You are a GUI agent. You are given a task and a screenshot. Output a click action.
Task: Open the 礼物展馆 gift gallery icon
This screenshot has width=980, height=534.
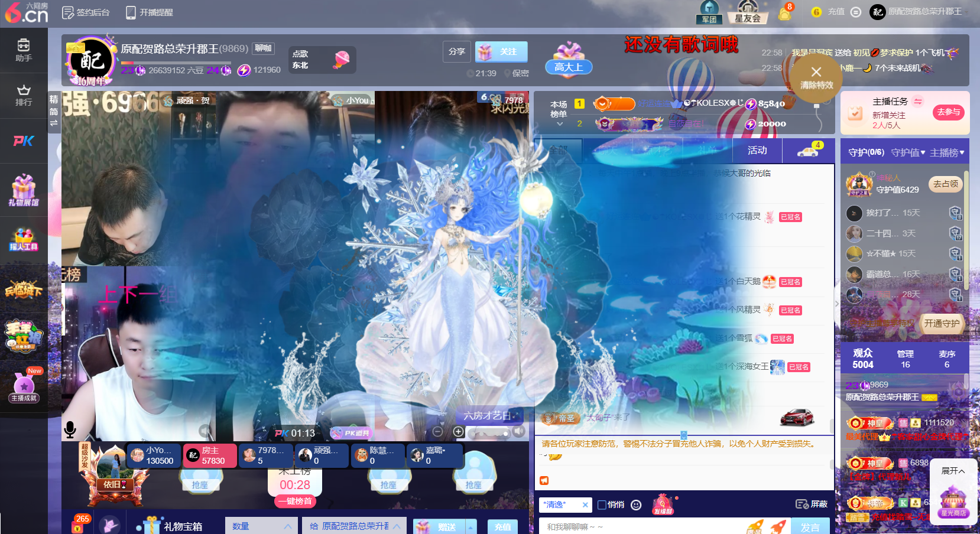click(x=24, y=190)
